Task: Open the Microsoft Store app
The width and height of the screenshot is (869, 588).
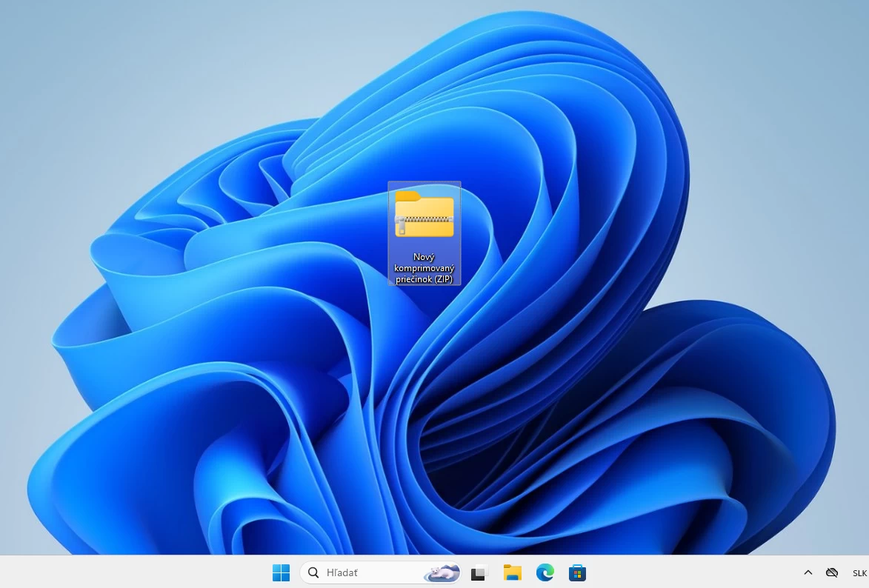Action: coord(577,572)
